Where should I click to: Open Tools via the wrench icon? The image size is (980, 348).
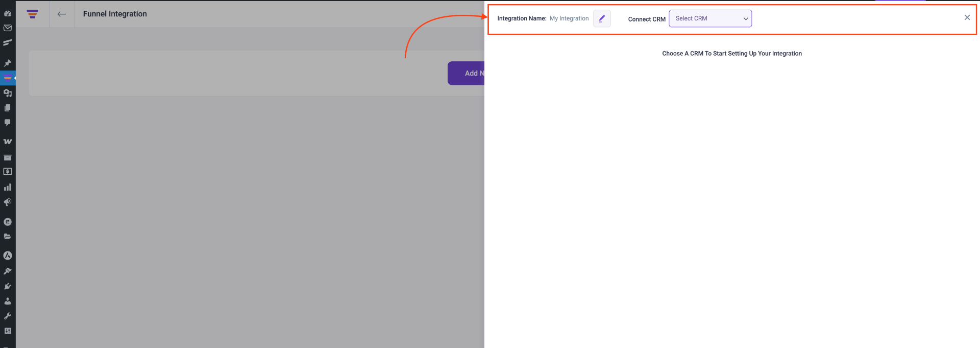[8, 316]
